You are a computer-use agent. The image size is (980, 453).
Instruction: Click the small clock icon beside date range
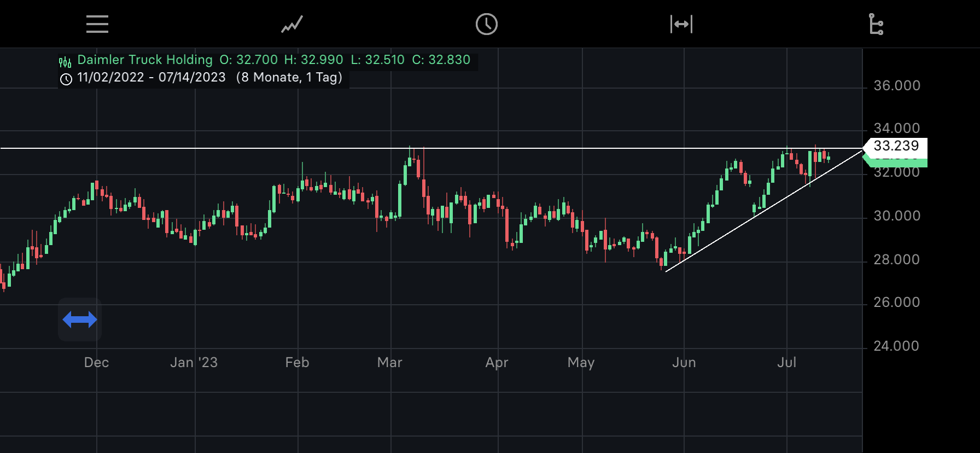coord(66,79)
